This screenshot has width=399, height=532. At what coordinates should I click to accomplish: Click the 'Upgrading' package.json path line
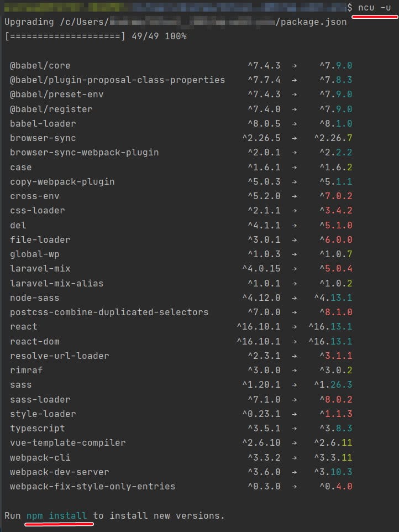point(176,22)
